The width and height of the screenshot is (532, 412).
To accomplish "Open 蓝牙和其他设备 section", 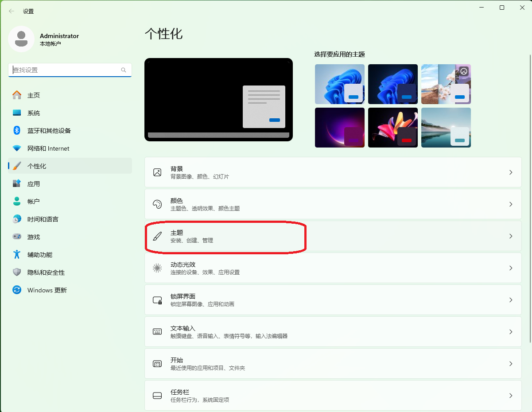I will (x=70, y=131).
